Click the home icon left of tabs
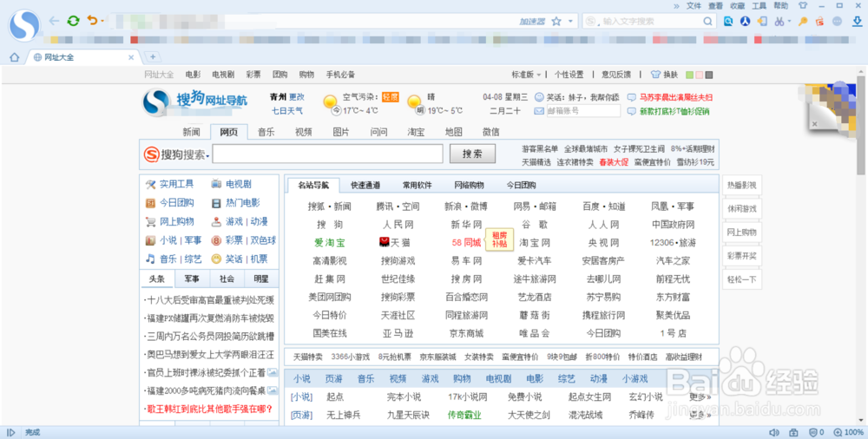The width and height of the screenshot is (868, 439). tap(15, 57)
